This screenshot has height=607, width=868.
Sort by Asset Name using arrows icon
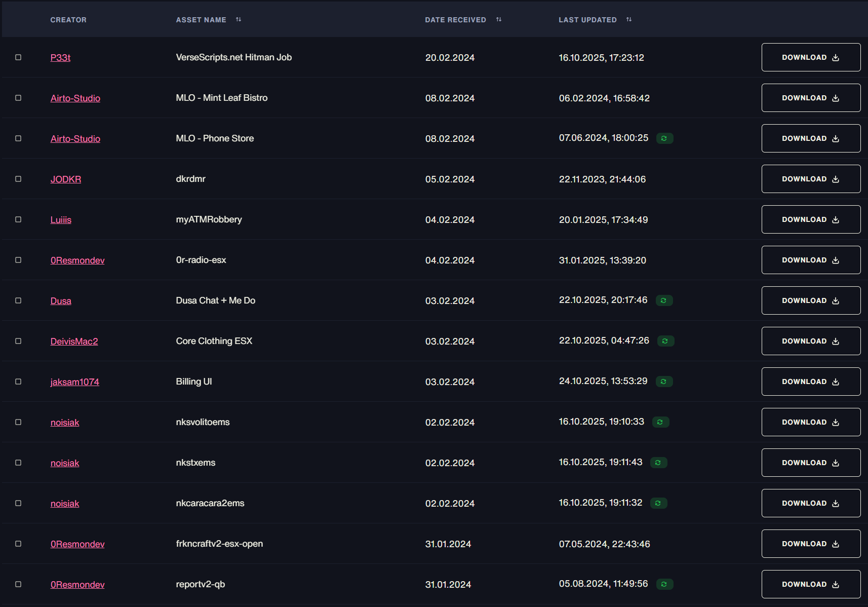tap(239, 20)
